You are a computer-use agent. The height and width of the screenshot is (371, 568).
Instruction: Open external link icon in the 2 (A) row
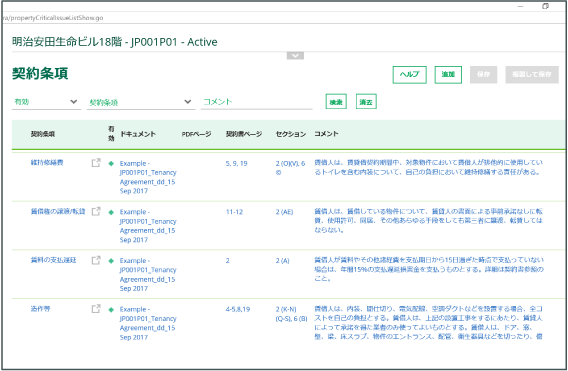pos(96,260)
